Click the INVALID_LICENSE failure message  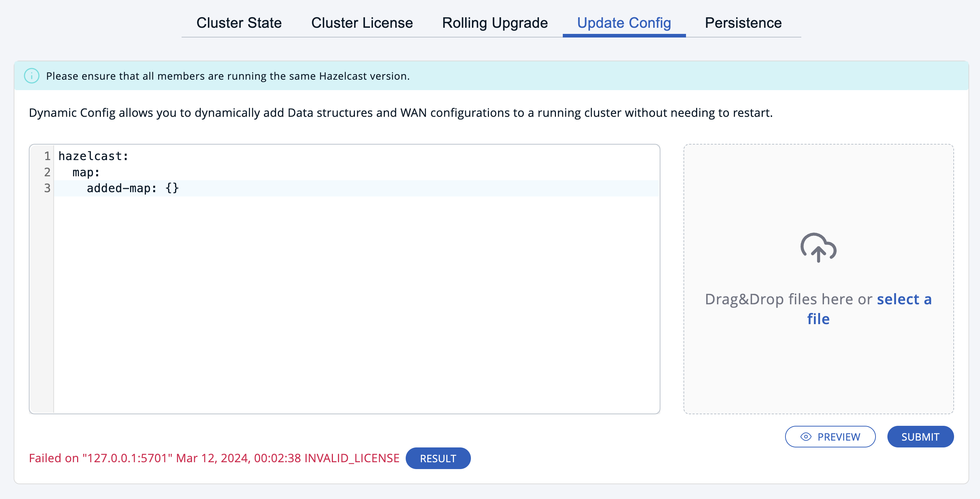click(214, 458)
